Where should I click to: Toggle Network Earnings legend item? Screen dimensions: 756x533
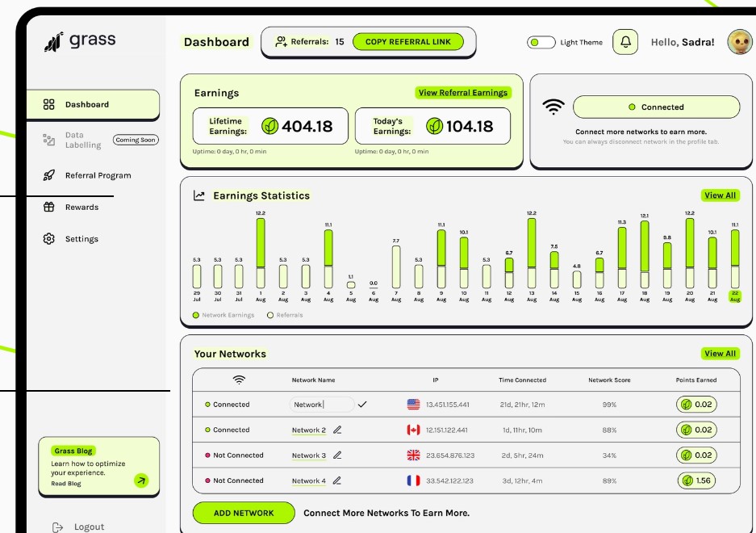click(x=223, y=315)
